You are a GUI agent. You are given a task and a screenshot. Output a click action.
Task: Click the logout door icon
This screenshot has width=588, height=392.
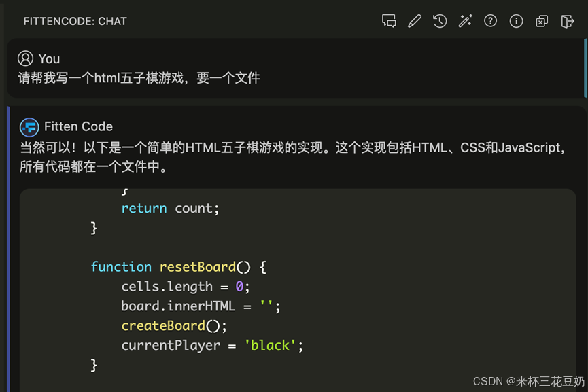pyautogui.click(x=568, y=21)
